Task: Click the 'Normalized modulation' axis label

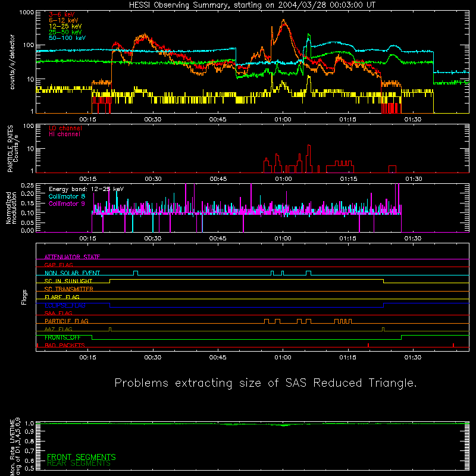Action: tap(11, 208)
